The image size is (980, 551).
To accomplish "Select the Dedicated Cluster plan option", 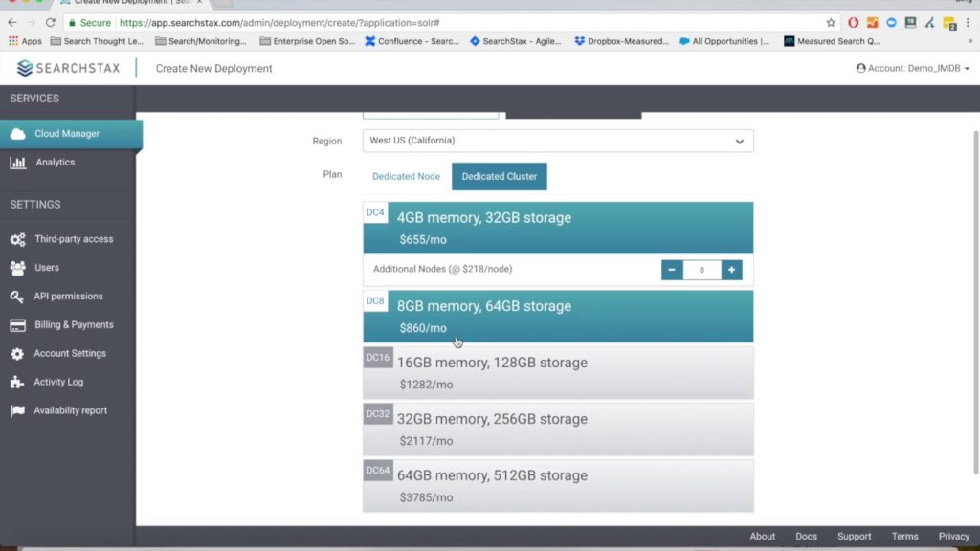I will (x=499, y=176).
